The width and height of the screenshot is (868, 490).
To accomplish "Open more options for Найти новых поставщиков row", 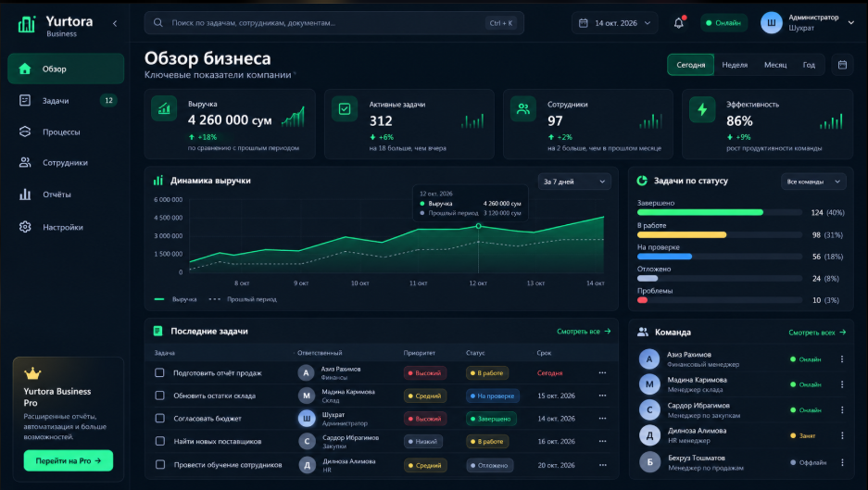I will (x=602, y=441).
